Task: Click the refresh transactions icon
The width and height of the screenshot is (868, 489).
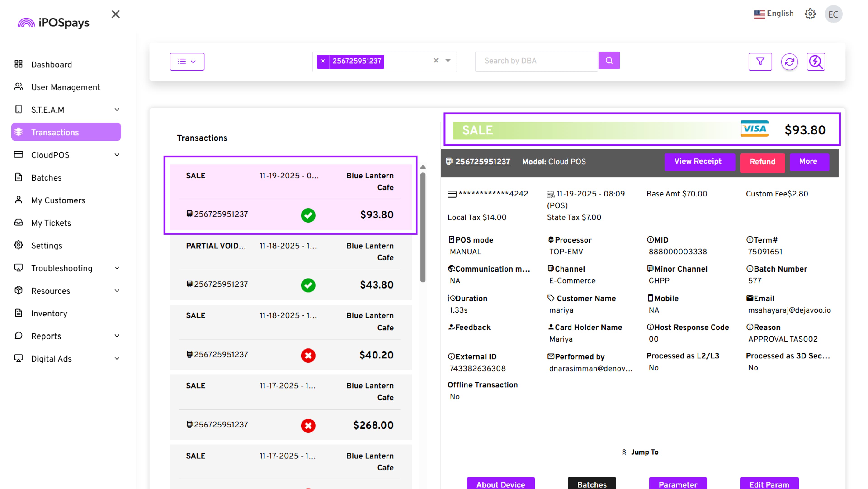Action: [789, 62]
